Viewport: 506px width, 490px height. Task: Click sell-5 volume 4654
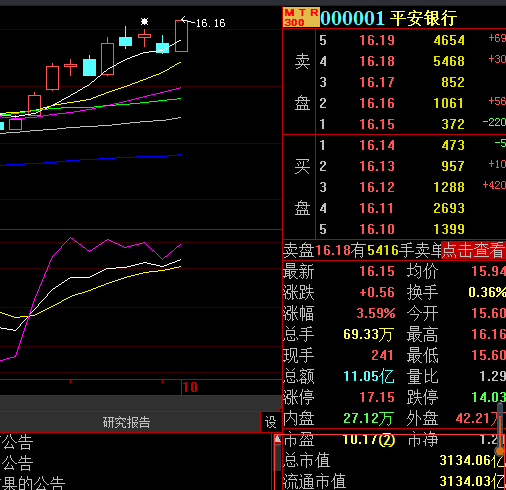(449, 40)
